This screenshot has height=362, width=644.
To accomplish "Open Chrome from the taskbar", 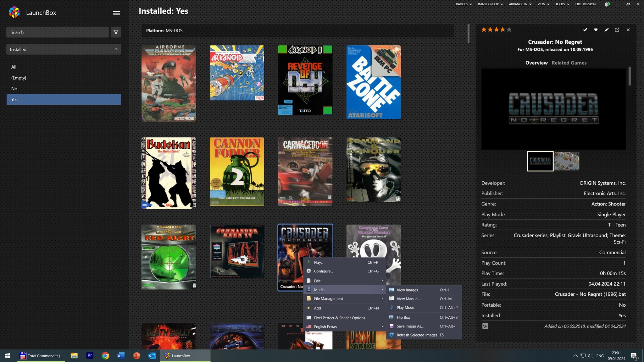I will click(x=105, y=356).
